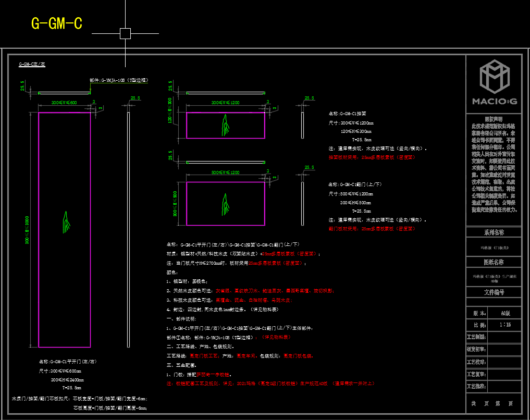Select the 500≤W≤1200 width dimension
The width and height of the screenshot is (530, 420).
[225, 172]
